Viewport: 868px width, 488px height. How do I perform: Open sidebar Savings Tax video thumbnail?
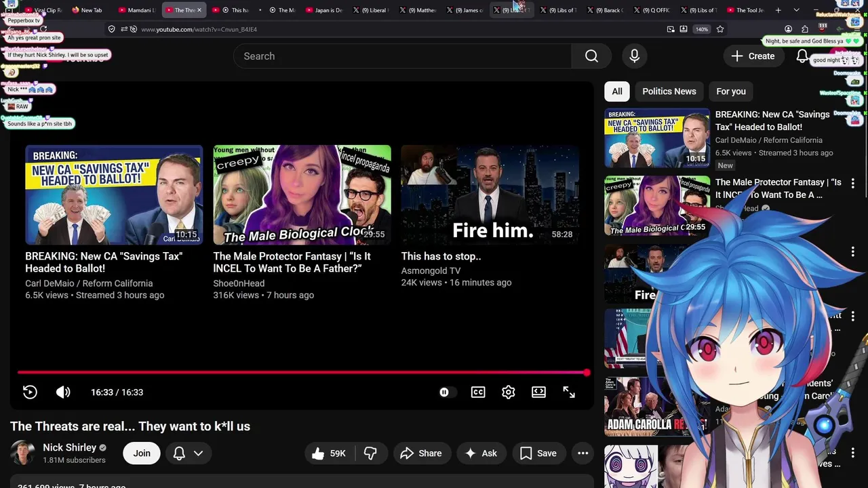click(x=656, y=138)
